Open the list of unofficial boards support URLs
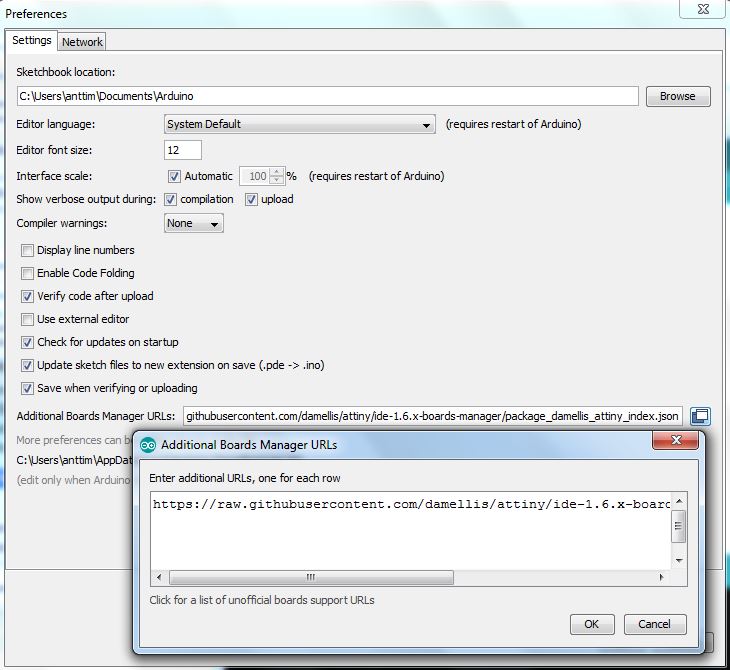Image resolution: width=730 pixels, height=670 pixels. [262, 600]
